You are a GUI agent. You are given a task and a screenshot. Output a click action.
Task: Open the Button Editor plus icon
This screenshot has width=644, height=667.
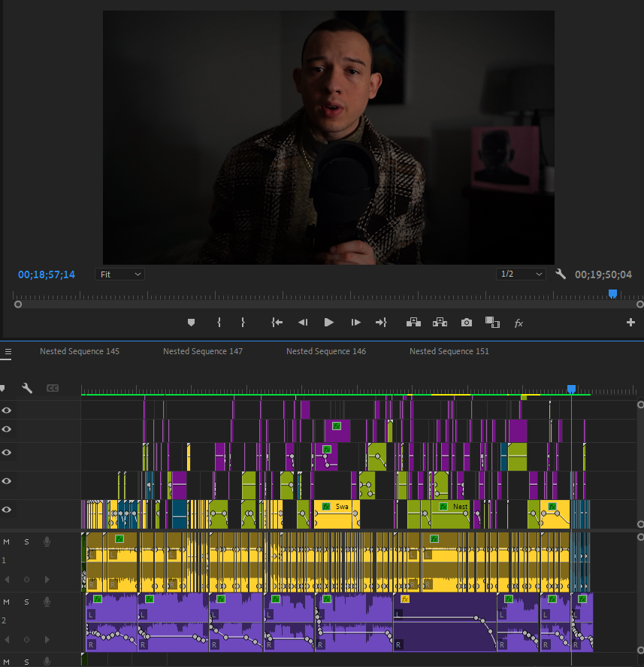point(630,323)
